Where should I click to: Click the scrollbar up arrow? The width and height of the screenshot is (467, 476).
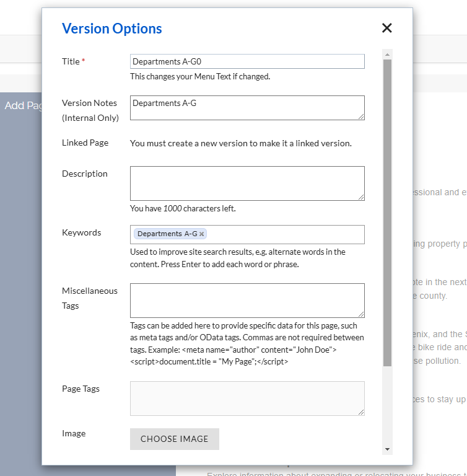(387, 55)
